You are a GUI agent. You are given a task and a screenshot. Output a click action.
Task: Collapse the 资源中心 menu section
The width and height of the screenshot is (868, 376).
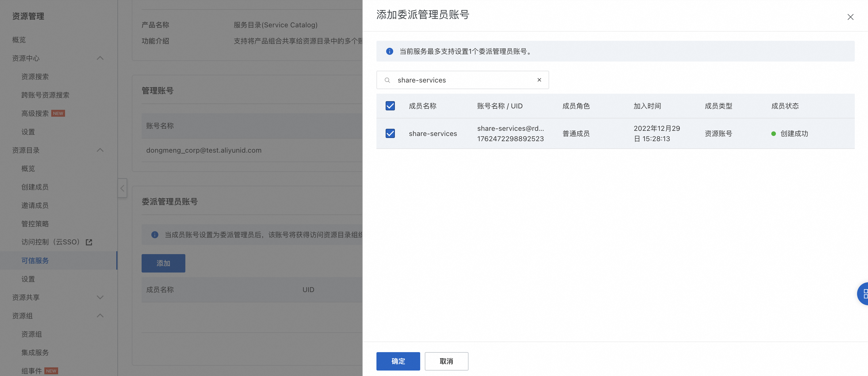point(100,58)
